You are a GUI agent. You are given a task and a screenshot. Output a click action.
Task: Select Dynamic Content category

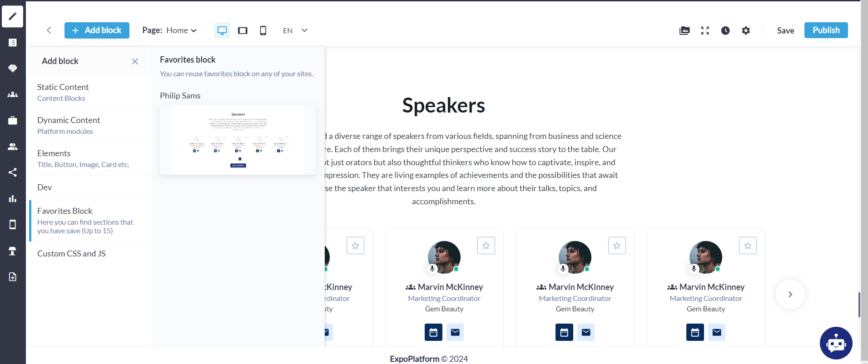90,126
